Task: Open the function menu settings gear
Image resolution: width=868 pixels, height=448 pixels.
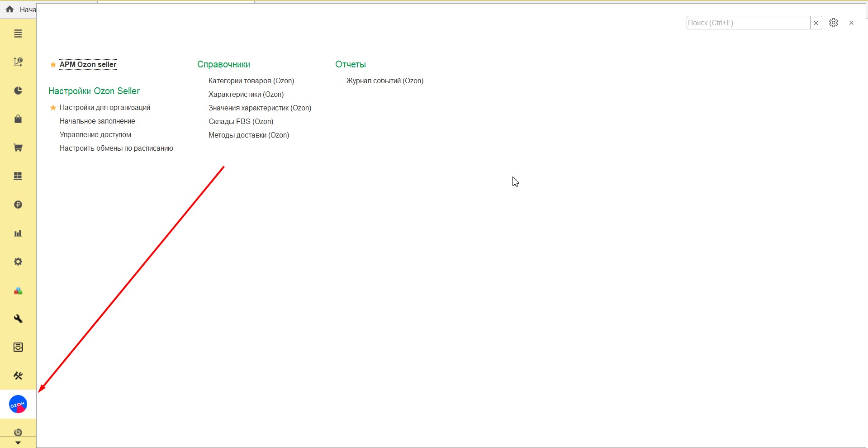Action: (833, 23)
